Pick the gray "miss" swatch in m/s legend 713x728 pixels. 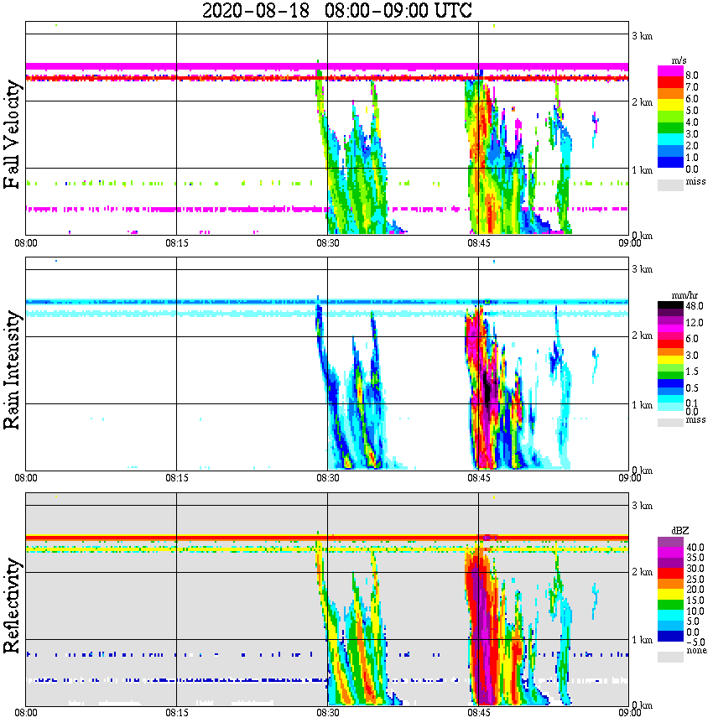pos(670,185)
